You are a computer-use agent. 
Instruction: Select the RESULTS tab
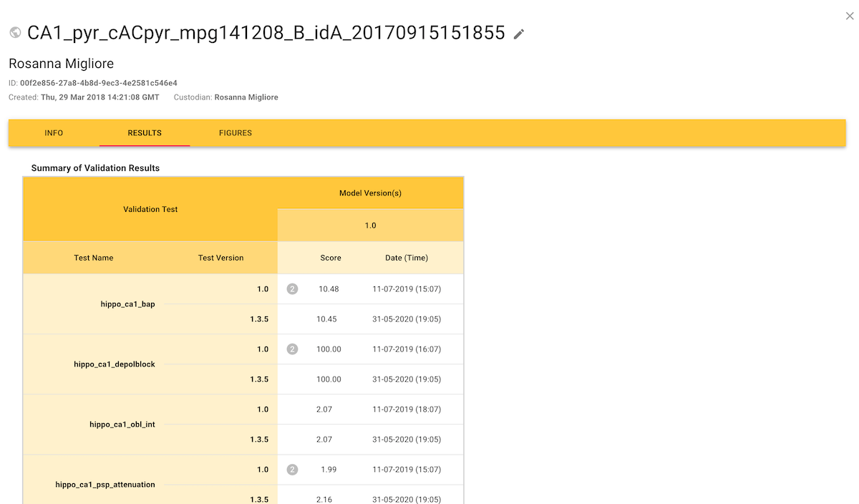(x=145, y=133)
